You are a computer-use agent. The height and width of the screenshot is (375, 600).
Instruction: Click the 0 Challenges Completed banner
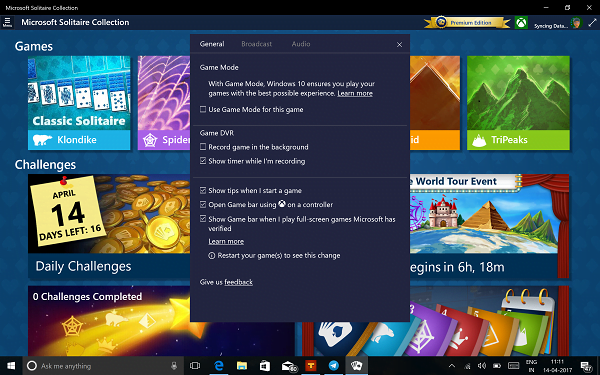click(x=161, y=321)
